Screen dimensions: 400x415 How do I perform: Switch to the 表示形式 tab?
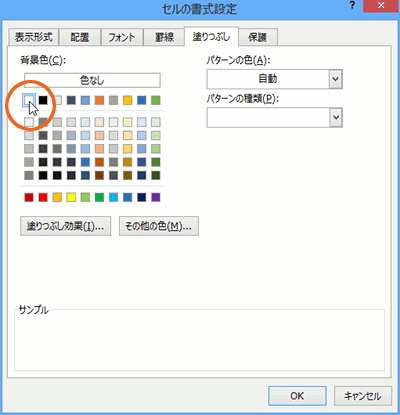point(33,37)
